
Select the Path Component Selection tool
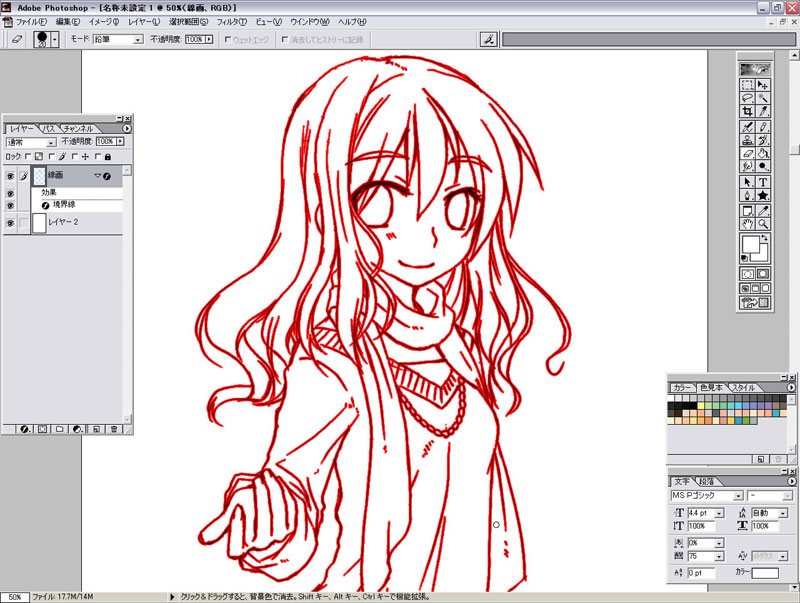[x=747, y=182]
